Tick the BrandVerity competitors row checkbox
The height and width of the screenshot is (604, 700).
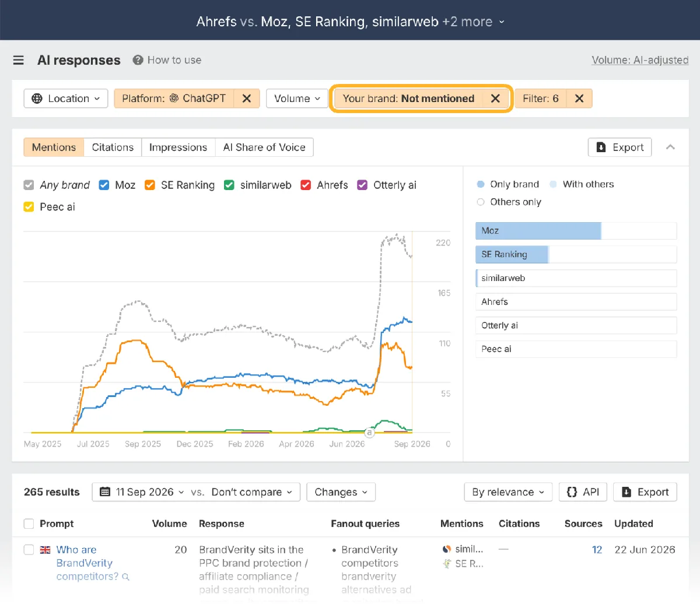click(x=29, y=550)
